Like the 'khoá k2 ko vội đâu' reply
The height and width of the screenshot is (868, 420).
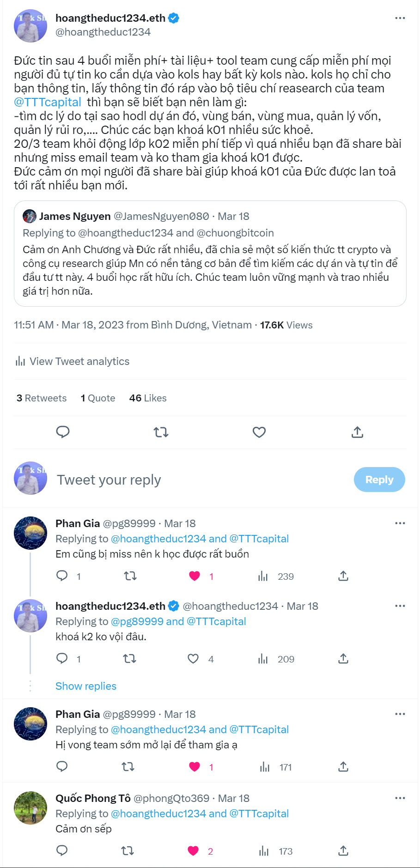click(x=193, y=659)
